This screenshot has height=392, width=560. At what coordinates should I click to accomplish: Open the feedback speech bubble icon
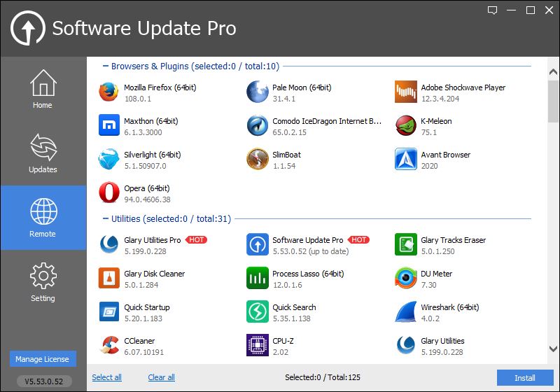click(x=492, y=10)
